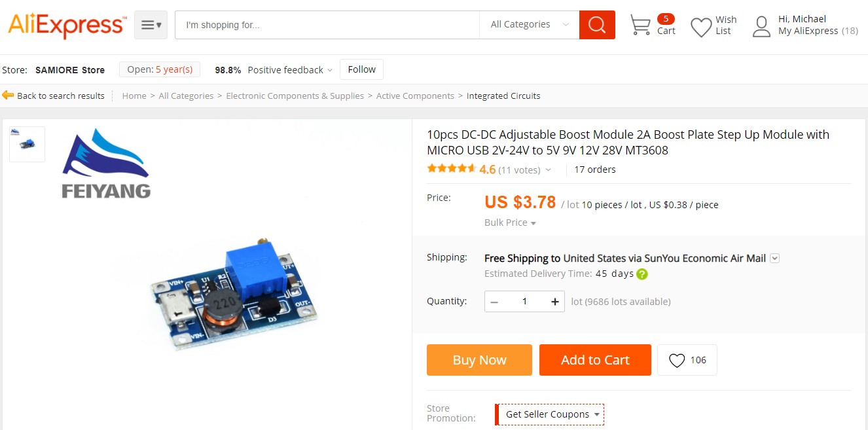Click the orange search magnifier button
This screenshot has width=868, height=430.
(597, 25)
